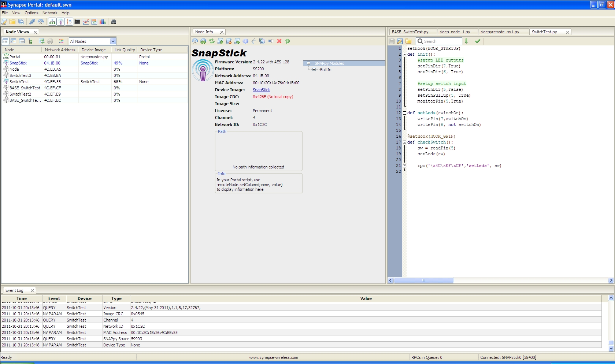Switch to the sleep_node_1.py tab
This screenshot has width=615, height=364.
pyautogui.click(x=457, y=32)
